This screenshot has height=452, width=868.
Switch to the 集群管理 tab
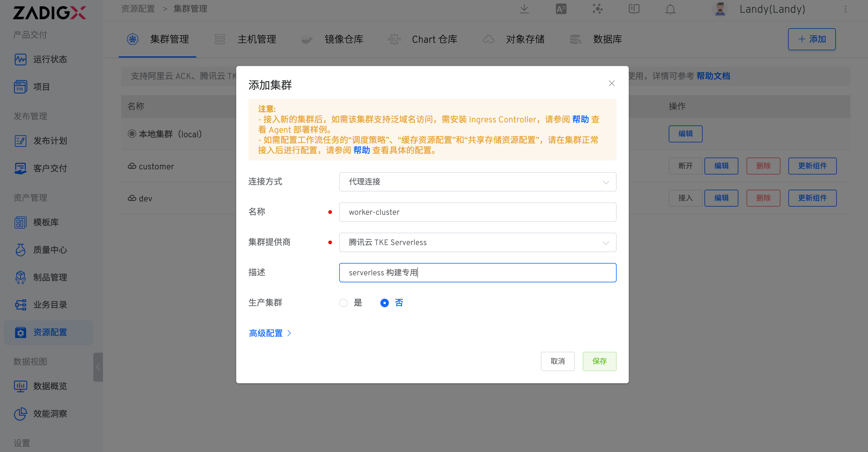point(157,39)
